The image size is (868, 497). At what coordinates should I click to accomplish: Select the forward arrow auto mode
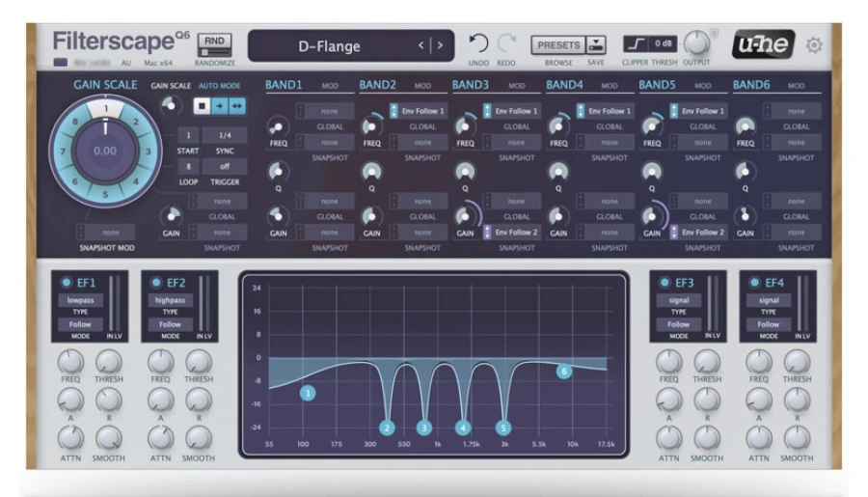[x=220, y=106]
